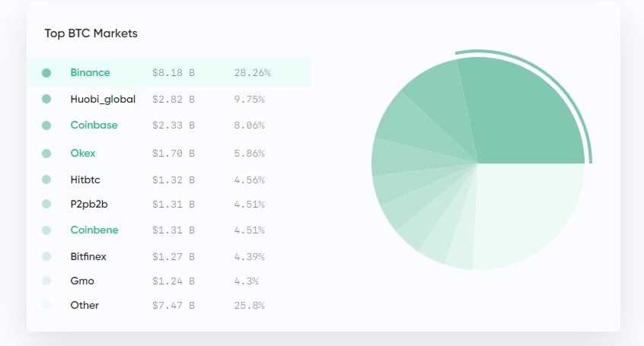
Task: Click the Coinbene legend color dot
Action: [x=46, y=230]
